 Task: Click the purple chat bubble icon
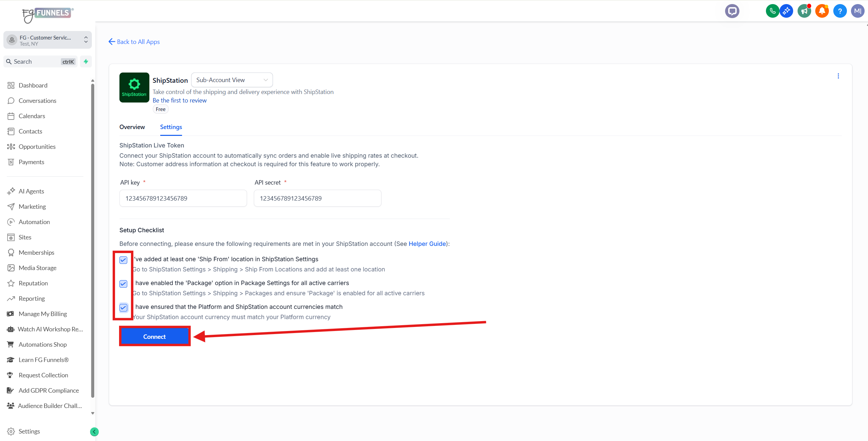732,11
